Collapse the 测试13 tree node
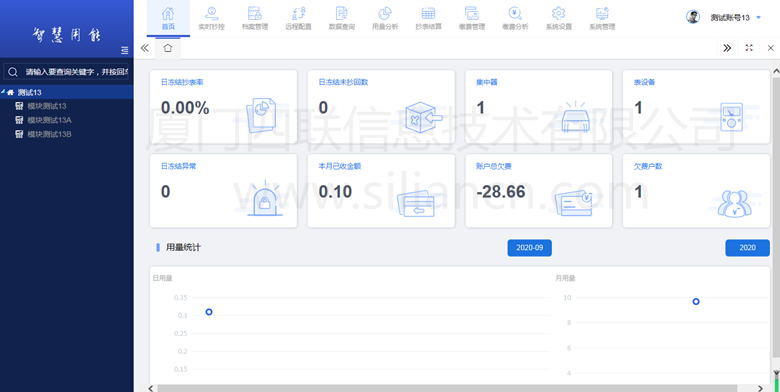 coord(3,92)
